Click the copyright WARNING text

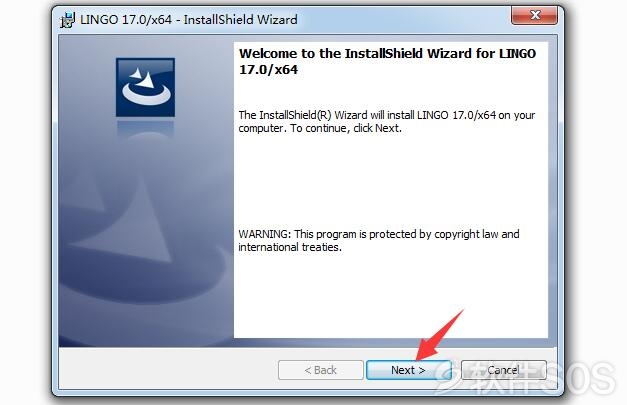pyautogui.click(x=379, y=240)
